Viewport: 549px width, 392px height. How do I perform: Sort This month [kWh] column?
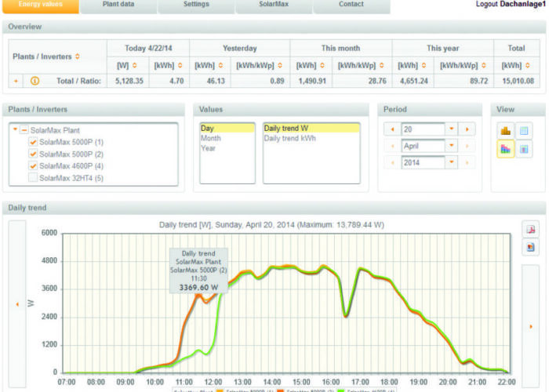point(322,65)
